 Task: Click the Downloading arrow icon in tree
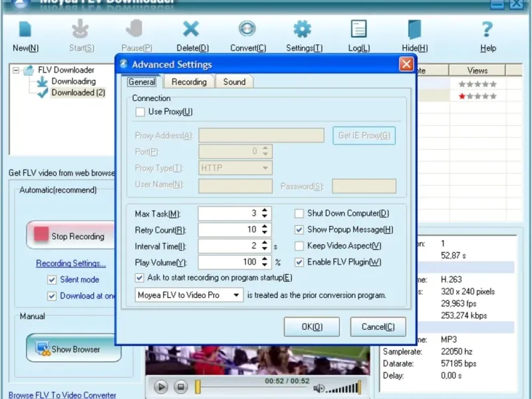pos(42,82)
